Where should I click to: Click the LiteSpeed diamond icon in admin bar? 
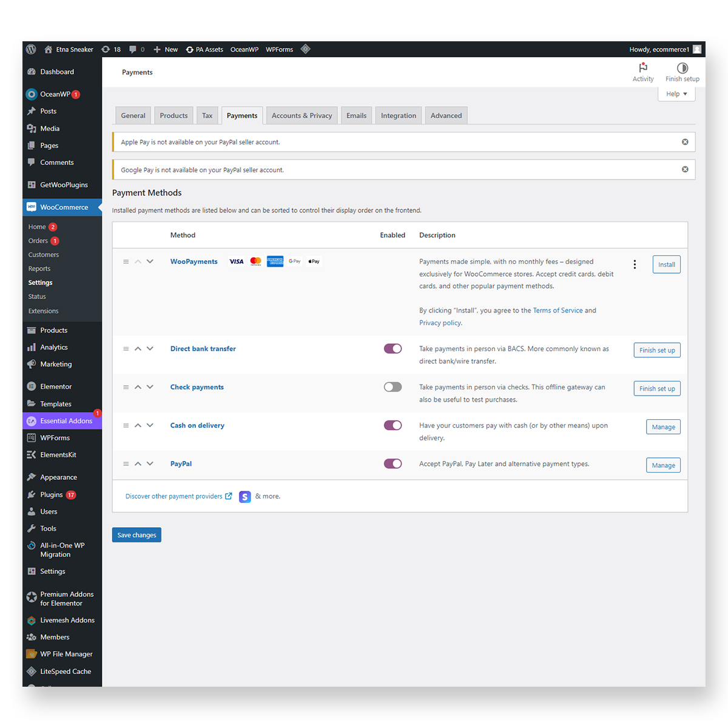(x=306, y=49)
